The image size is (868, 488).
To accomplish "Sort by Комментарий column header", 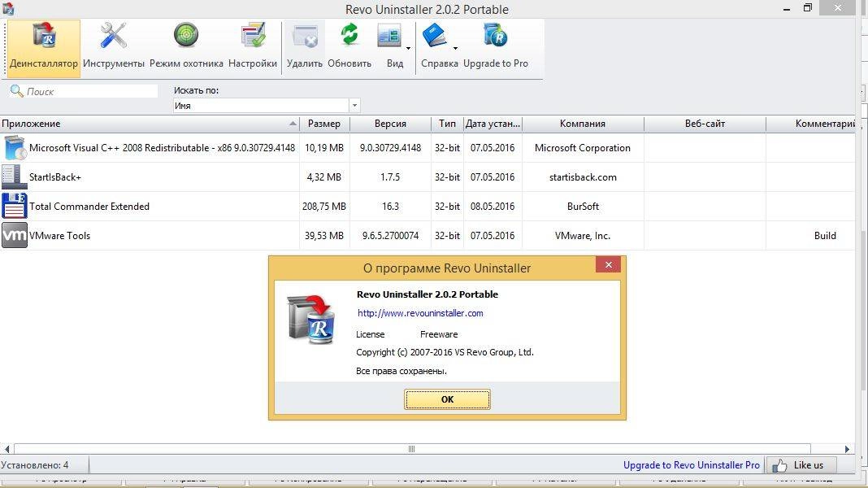I will pyautogui.click(x=812, y=124).
